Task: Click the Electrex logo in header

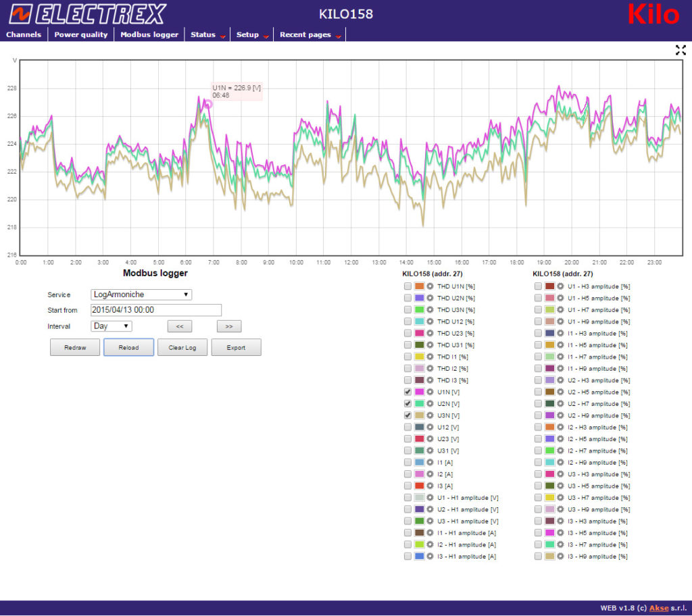Action: pos(88,14)
